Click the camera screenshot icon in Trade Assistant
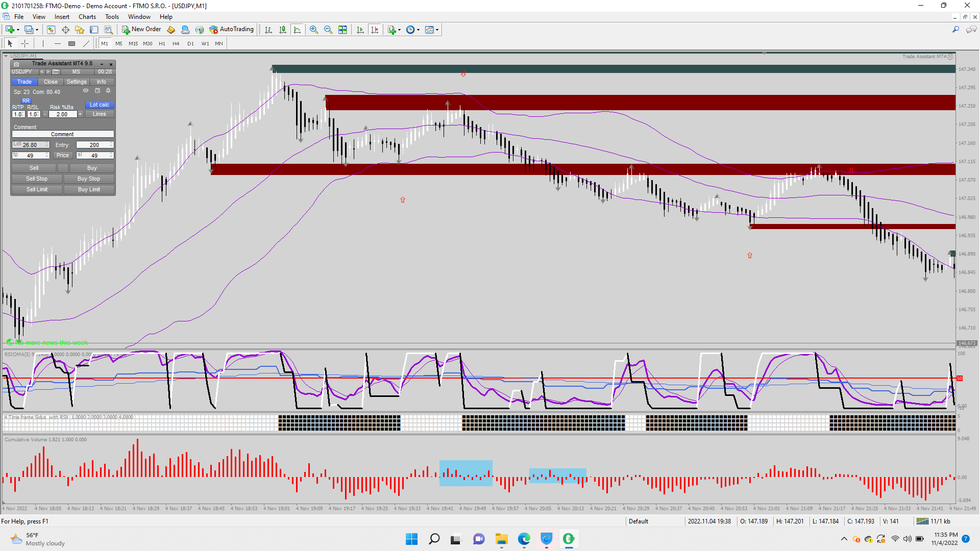The height and width of the screenshot is (551, 980). (16, 64)
